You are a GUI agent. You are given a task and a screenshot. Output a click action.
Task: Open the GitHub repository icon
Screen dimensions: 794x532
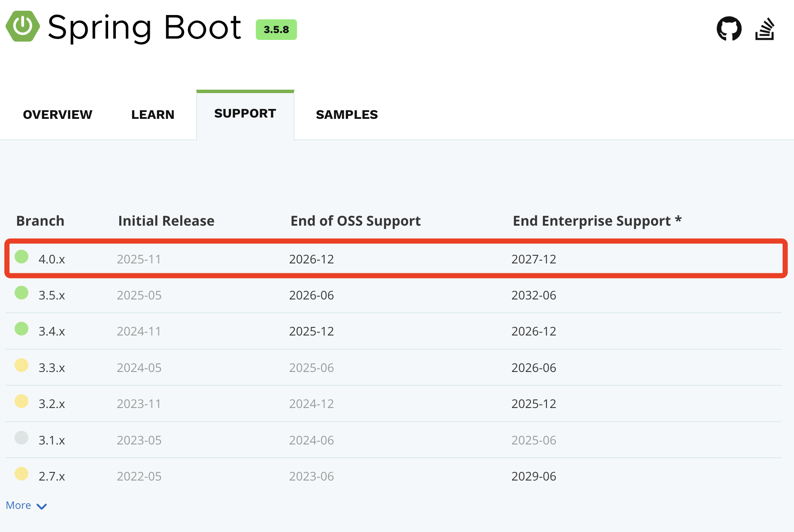pos(729,28)
